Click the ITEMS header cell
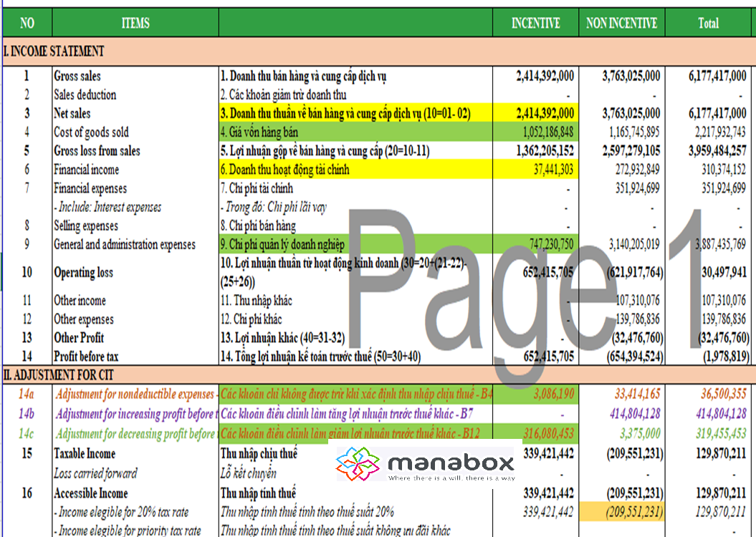756x537 pixels. tap(135, 23)
